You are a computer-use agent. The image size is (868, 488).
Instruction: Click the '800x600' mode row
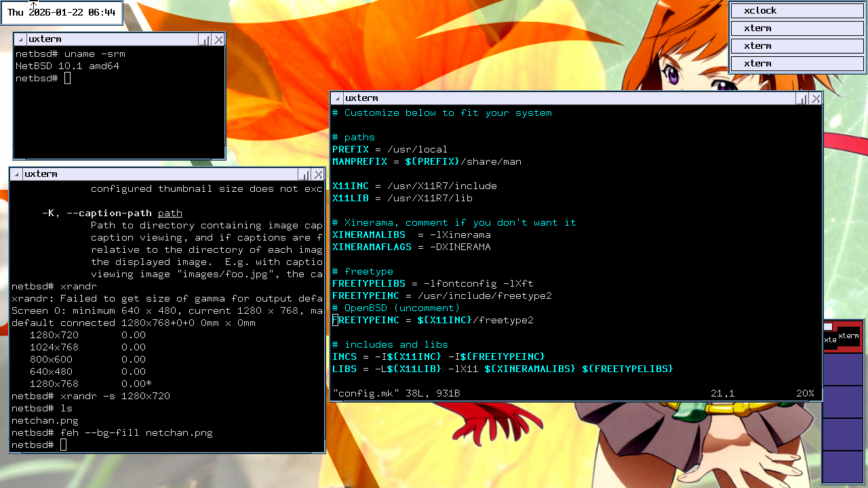(87, 360)
